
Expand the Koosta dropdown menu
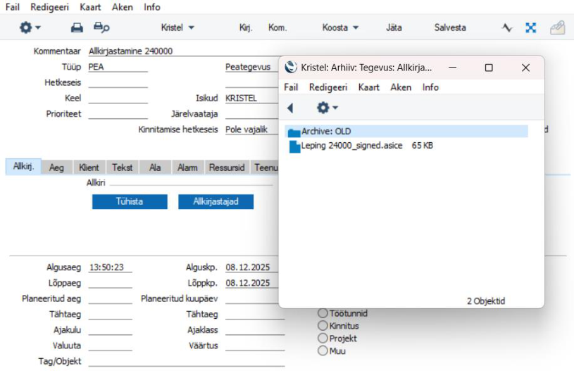click(x=340, y=27)
